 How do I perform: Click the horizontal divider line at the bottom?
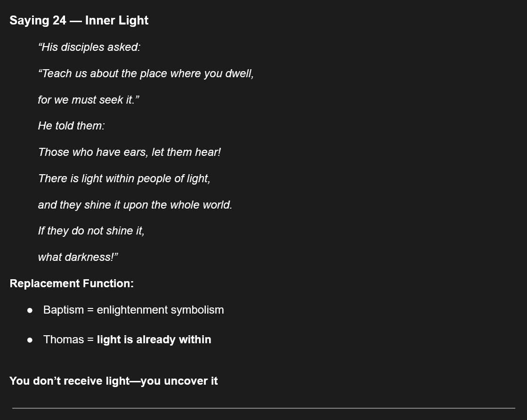pos(263,408)
